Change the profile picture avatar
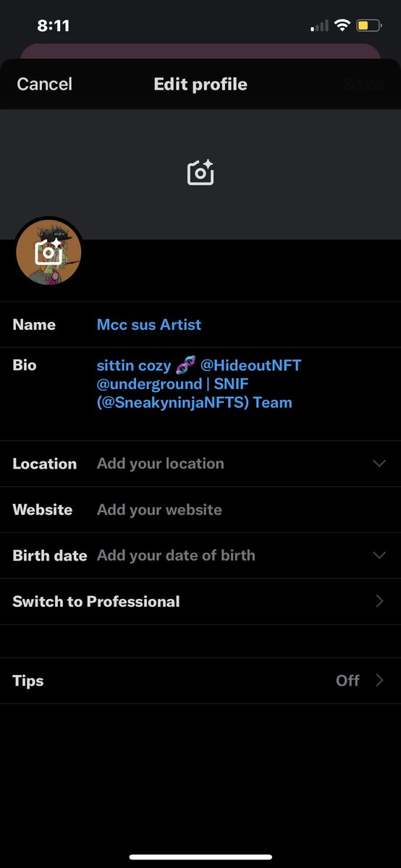The width and height of the screenshot is (401, 868). tap(48, 252)
